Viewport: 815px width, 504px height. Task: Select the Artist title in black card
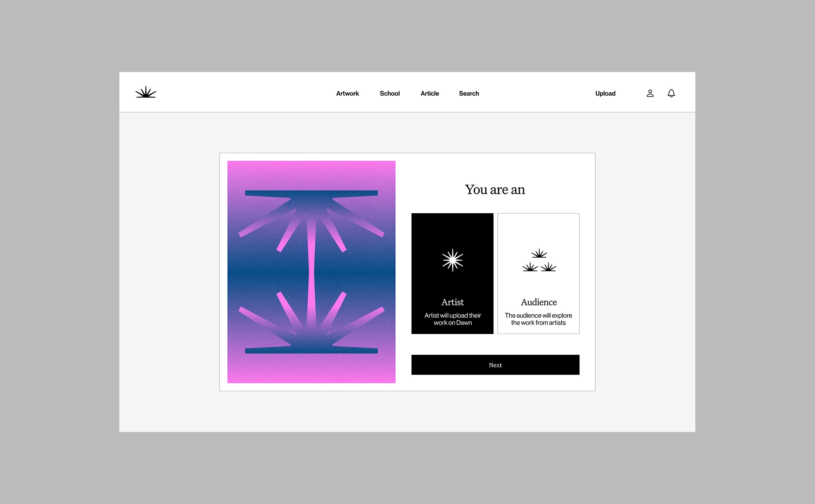tap(452, 302)
